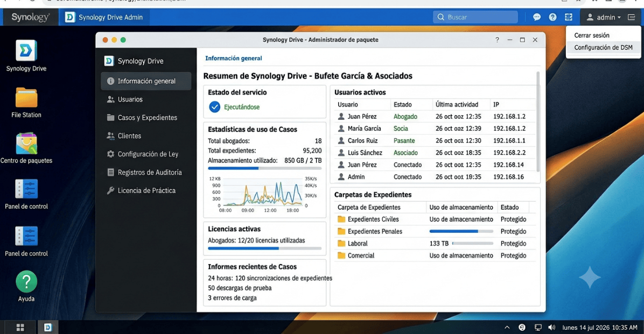Image resolution: width=644 pixels, height=334 pixels.
Task: Click the 50 descargas de prueba line
Action: click(240, 288)
